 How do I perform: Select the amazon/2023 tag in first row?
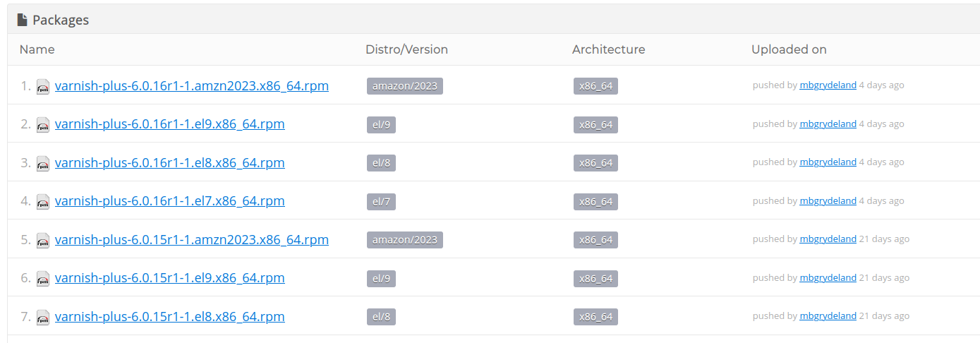click(x=404, y=86)
